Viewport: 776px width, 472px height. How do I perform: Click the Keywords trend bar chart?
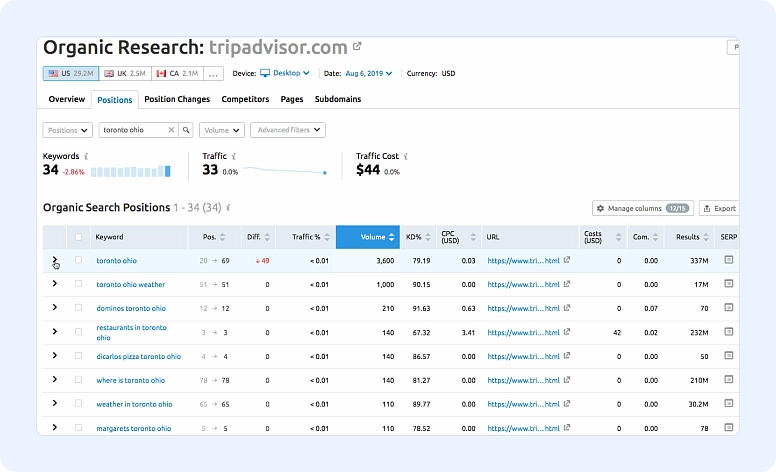tap(131, 172)
